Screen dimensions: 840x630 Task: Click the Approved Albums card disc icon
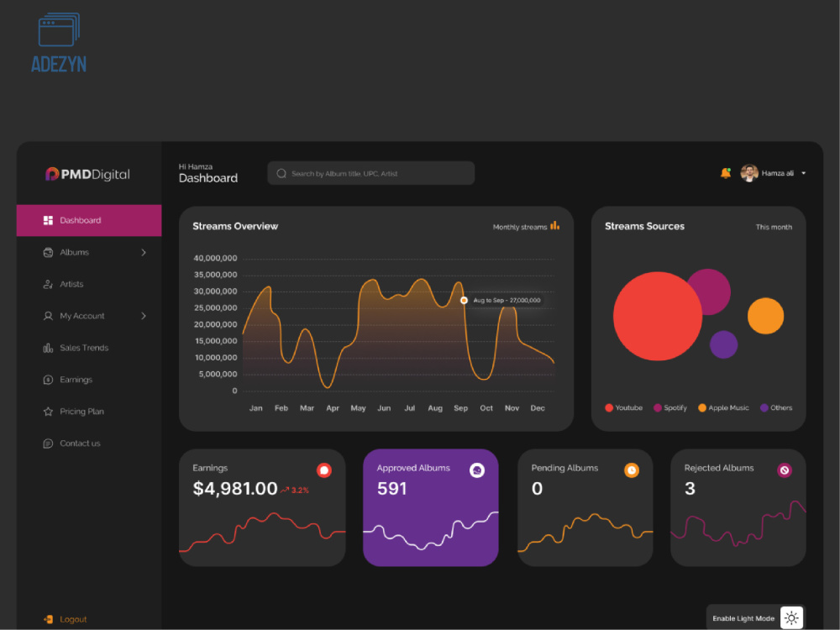pyautogui.click(x=477, y=470)
